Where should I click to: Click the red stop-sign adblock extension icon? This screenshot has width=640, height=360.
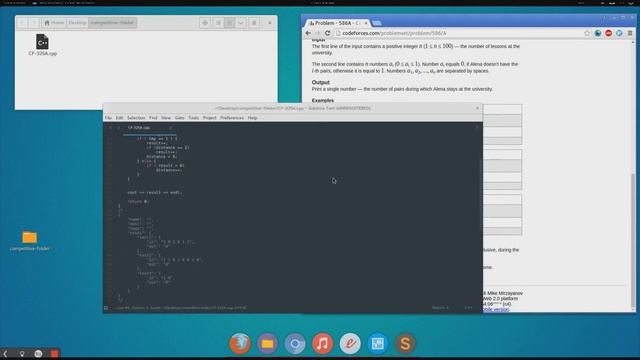(x=609, y=33)
